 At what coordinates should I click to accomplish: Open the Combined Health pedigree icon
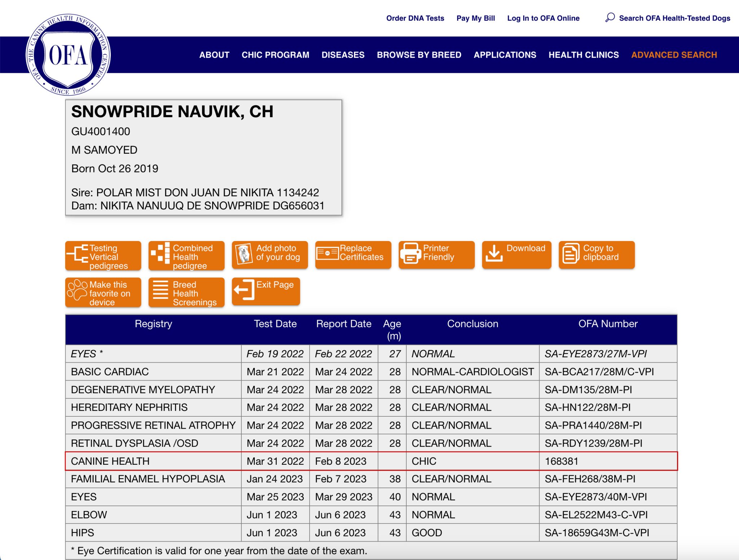tap(161, 253)
